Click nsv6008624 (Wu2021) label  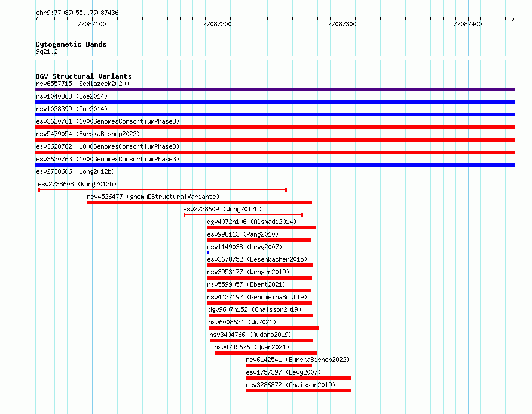coord(242,322)
